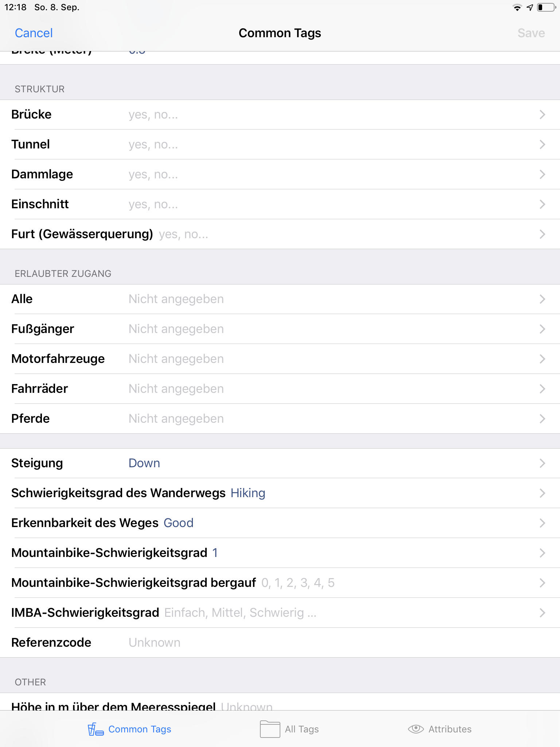Open IMBA-Schwierigkeitsgrad options
560x747 pixels.
[280, 613]
